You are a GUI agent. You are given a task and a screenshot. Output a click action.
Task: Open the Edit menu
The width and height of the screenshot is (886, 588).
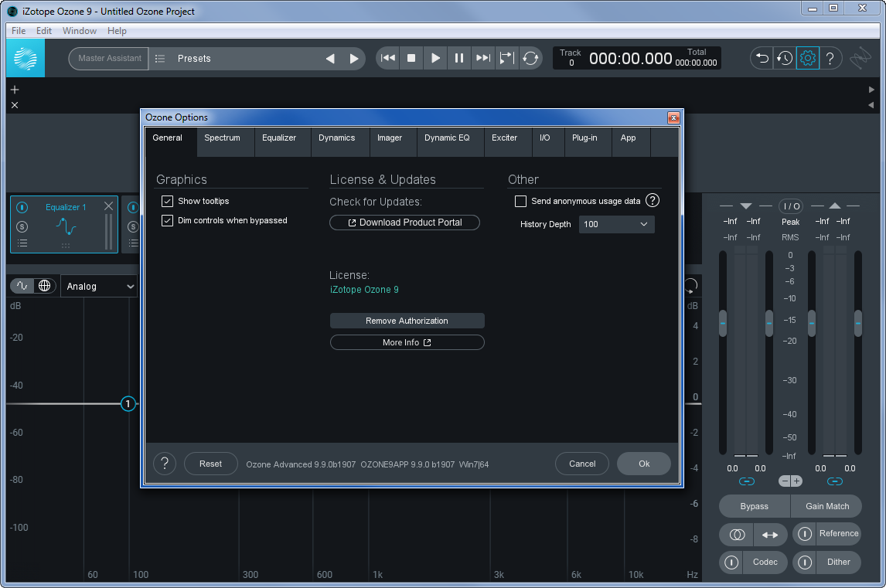[x=44, y=30]
